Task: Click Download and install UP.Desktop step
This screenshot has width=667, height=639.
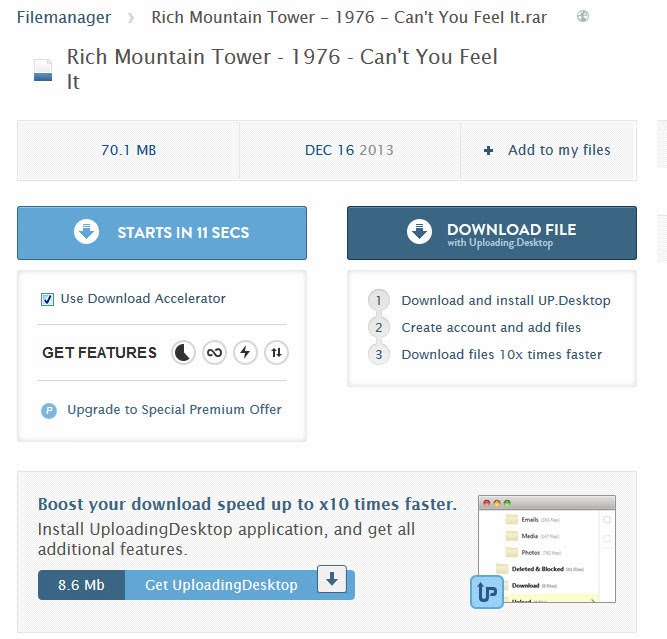Action: (506, 301)
